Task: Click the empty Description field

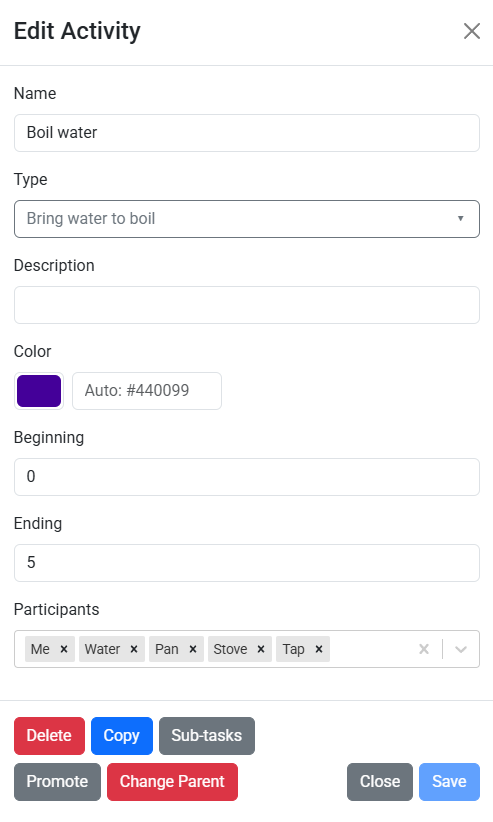Action: click(246, 305)
